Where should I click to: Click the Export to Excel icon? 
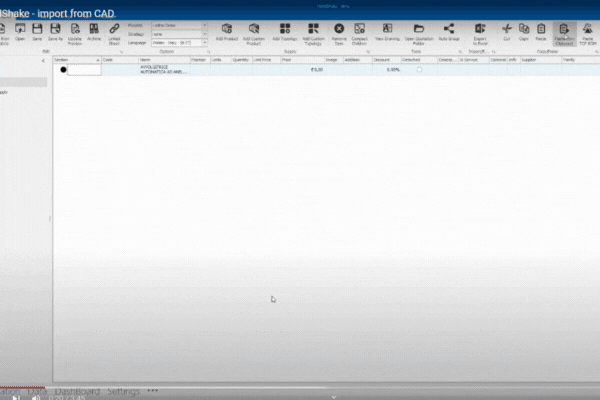[480, 29]
